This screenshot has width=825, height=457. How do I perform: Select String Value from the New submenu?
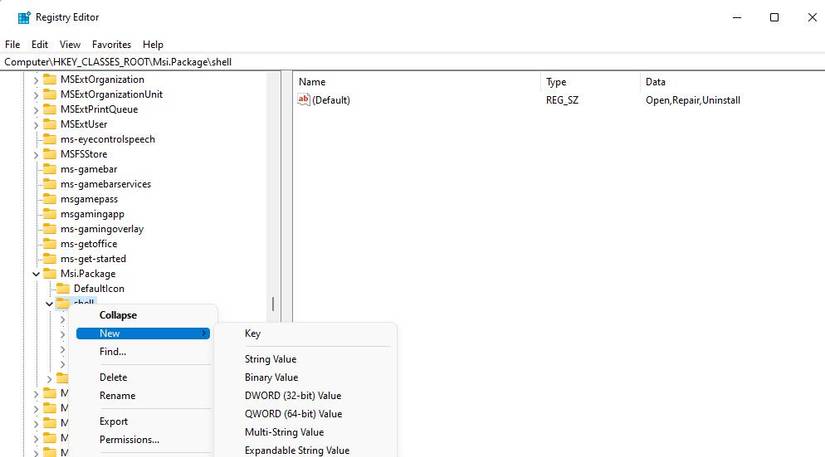(x=270, y=359)
